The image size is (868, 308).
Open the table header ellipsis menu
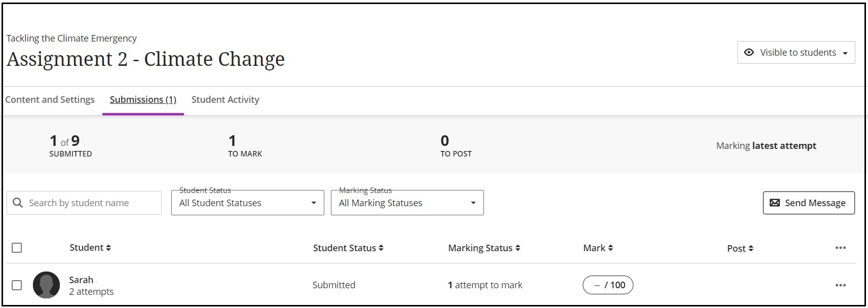click(x=840, y=248)
